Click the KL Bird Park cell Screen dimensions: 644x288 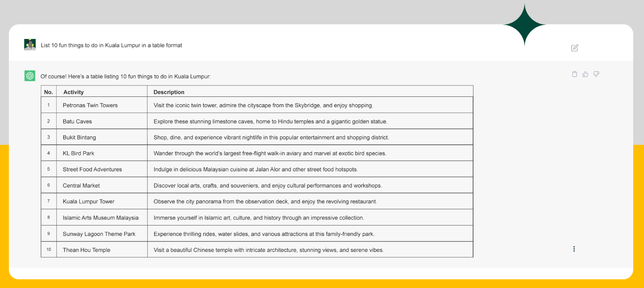tap(78, 153)
